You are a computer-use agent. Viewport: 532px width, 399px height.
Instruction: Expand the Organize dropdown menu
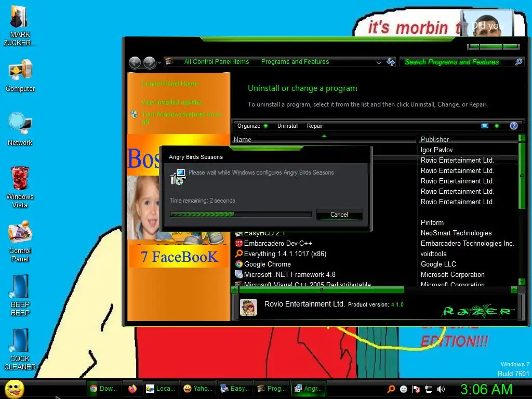(252, 126)
